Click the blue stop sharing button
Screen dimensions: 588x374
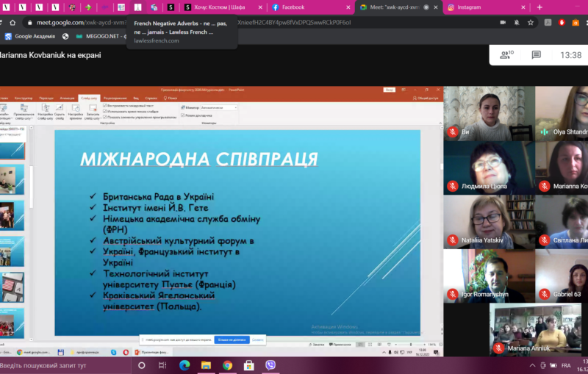point(232,340)
